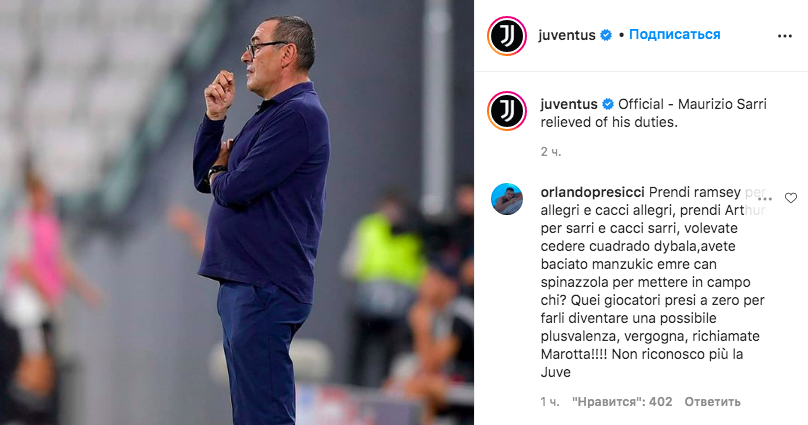Open the photo of the man in the blue polo
The width and height of the screenshot is (808, 425).
[x=237, y=212]
